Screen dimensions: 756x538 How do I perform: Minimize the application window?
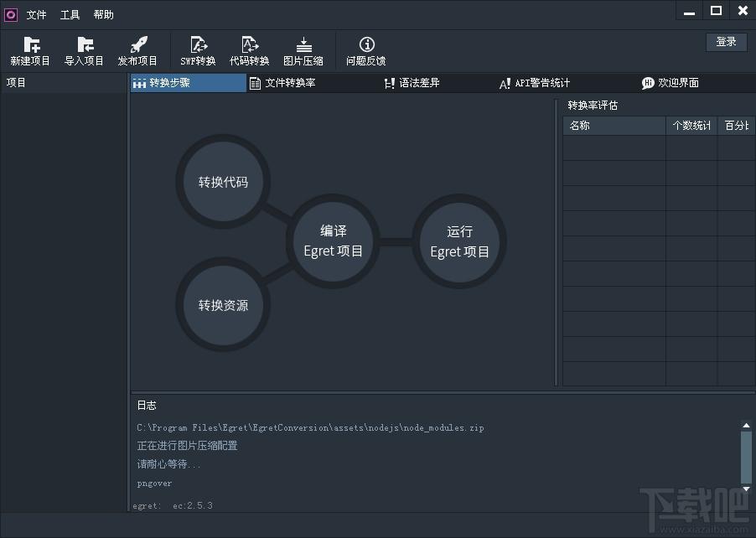[690, 11]
